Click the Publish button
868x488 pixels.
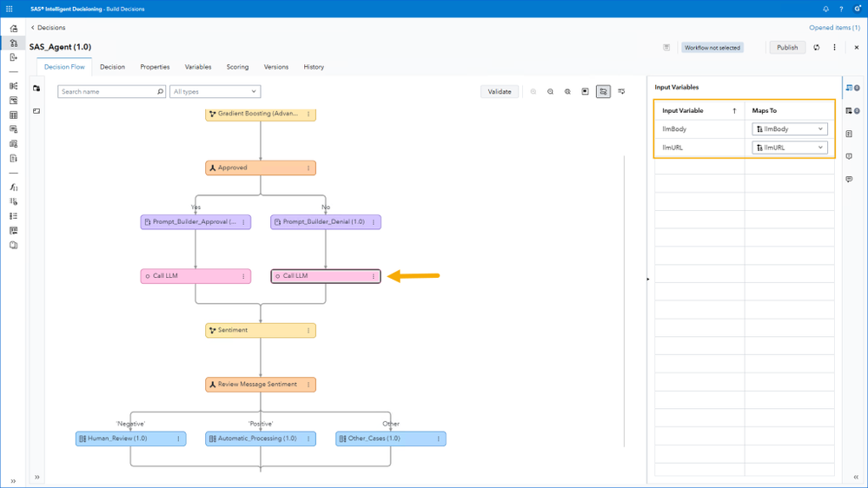(x=787, y=48)
